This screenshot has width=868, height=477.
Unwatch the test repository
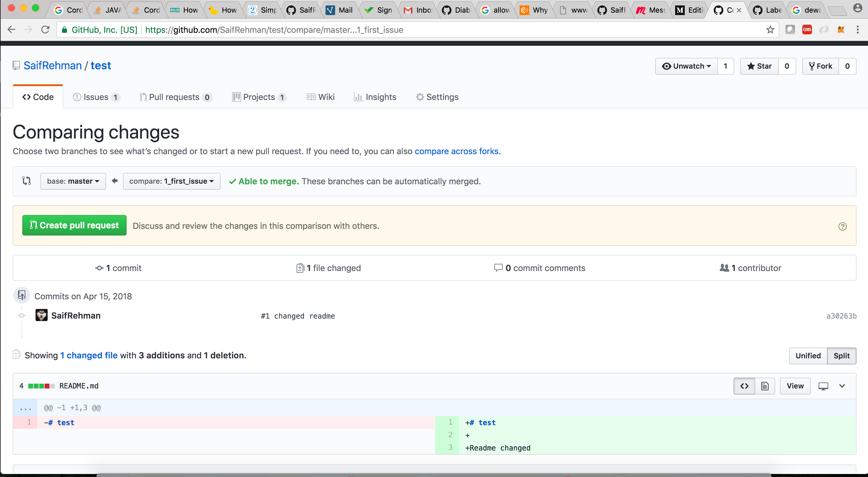tap(686, 66)
